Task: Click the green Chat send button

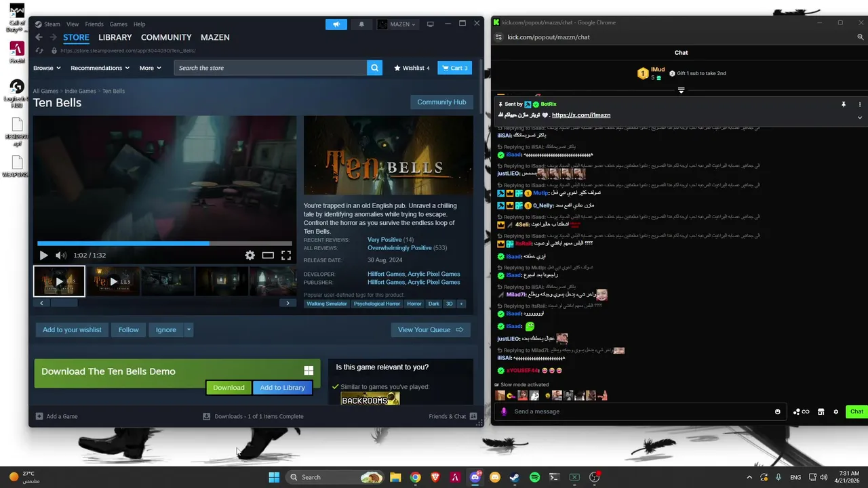Action: tap(856, 411)
